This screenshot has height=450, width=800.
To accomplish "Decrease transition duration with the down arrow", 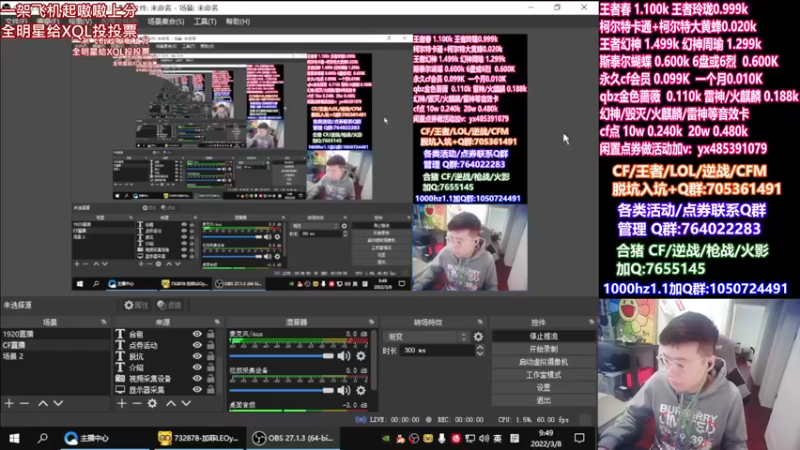I will (x=480, y=354).
